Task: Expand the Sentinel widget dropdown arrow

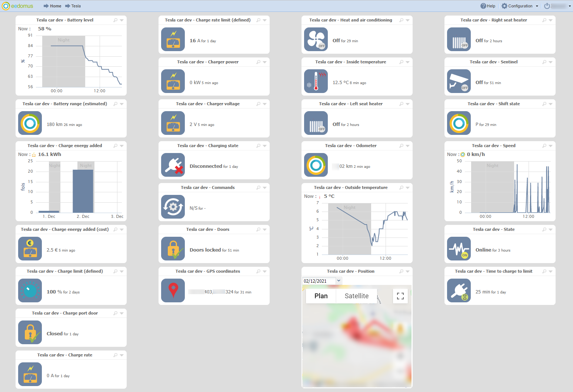Action: point(550,62)
